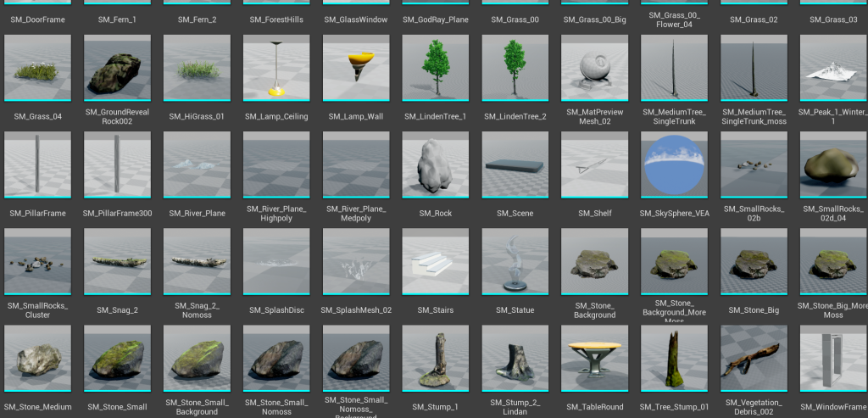
Task: Select the SM_Stone_Medium rock asset
Action: [37, 358]
